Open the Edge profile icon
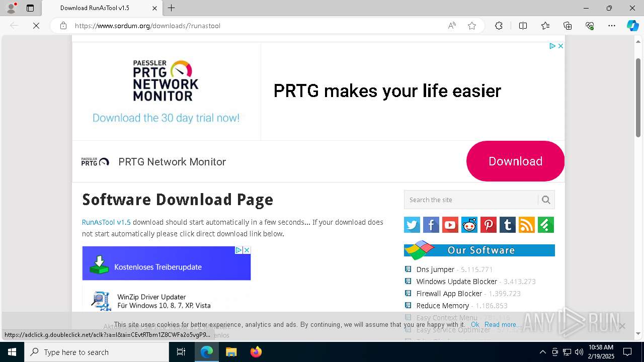The image size is (644, 362). point(11,8)
